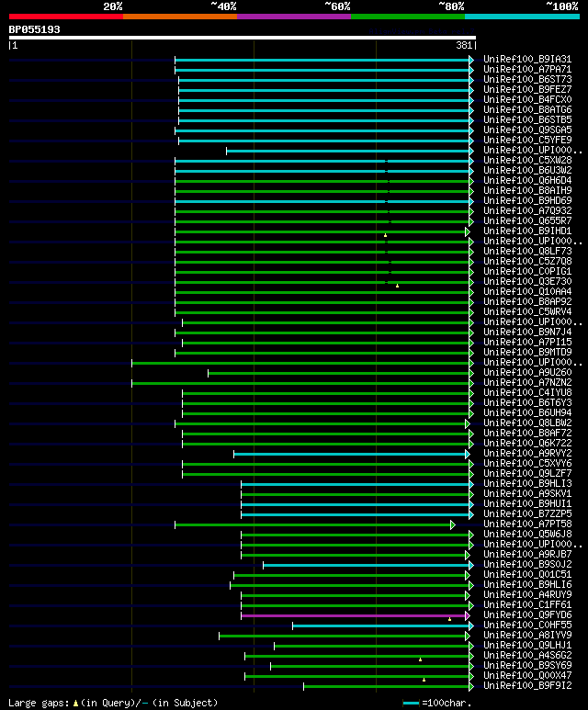Image resolution: width=588 pixels, height=710 pixels.
Task: Select the UniRef100_B9HD69 label
Action: 527,200
